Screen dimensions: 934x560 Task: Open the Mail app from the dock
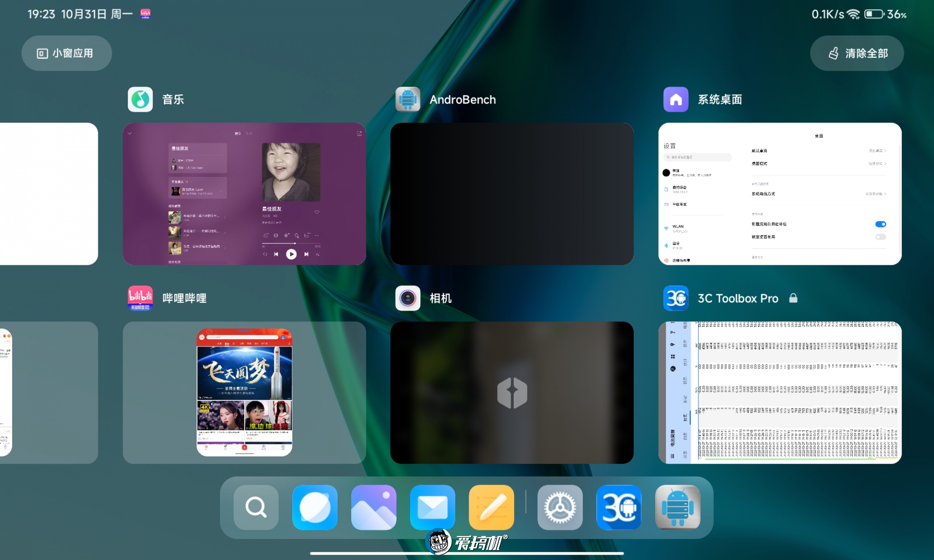tap(432, 507)
